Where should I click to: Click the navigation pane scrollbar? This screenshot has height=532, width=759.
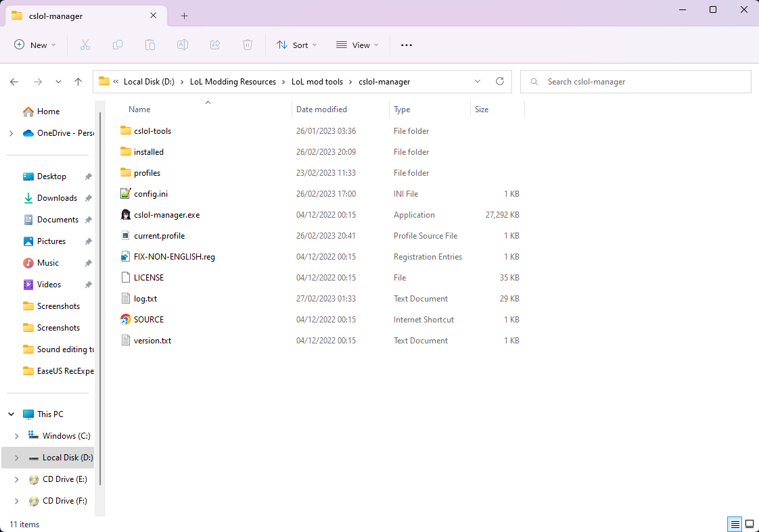pos(100,297)
